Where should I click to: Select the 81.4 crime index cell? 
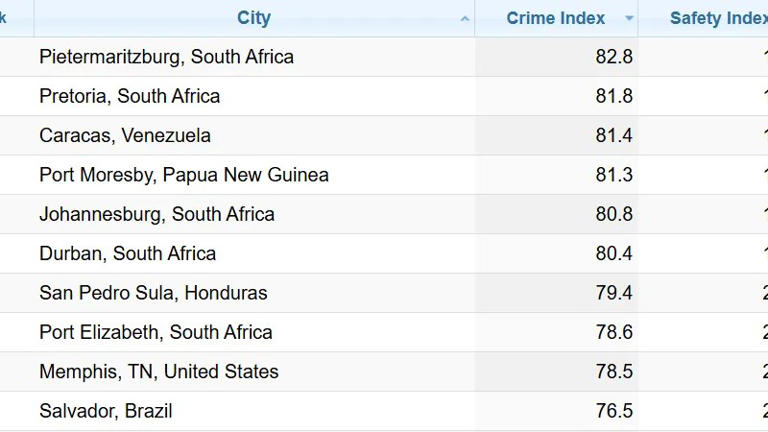tap(614, 135)
